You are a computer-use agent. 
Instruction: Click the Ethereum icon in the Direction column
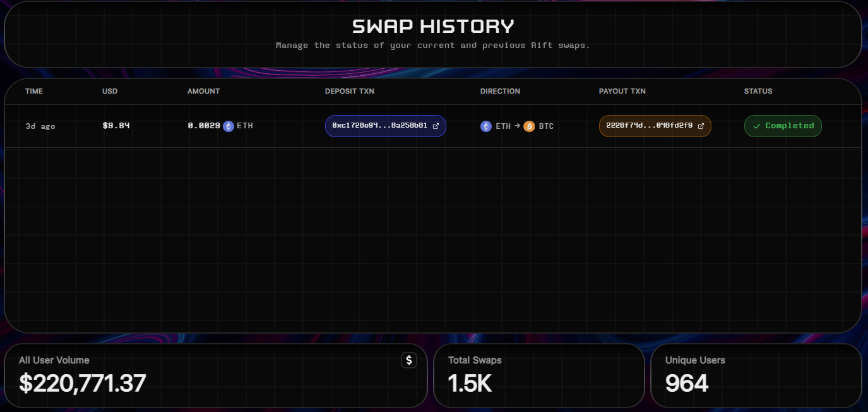pyautogui.click(x=485, y=126)
